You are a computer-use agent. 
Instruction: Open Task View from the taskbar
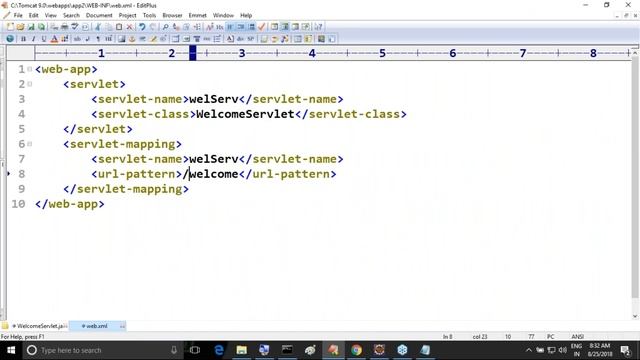[x=195, y=350]
